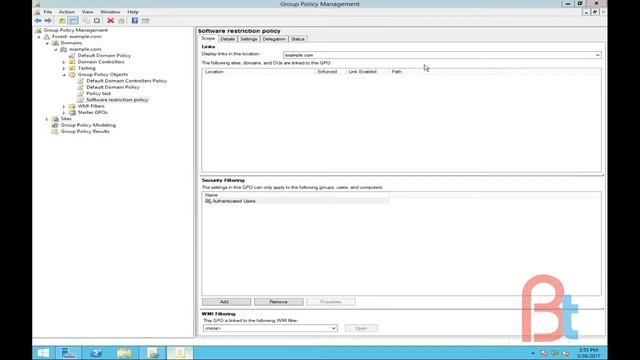Click the Group Policy Results icon

[x=55, y=131]
